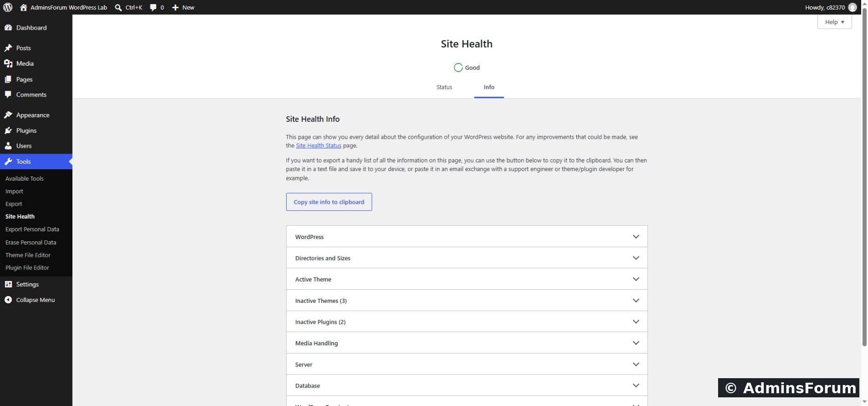The height and width of the screenshot is (406, 868).
Task: Open the Import submenu item
Action: coord(14,191)
